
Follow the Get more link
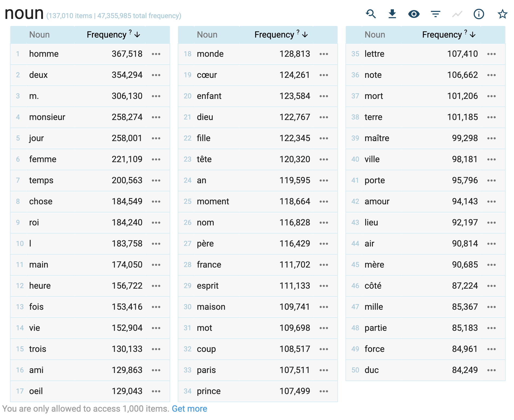tap(189, 409)
